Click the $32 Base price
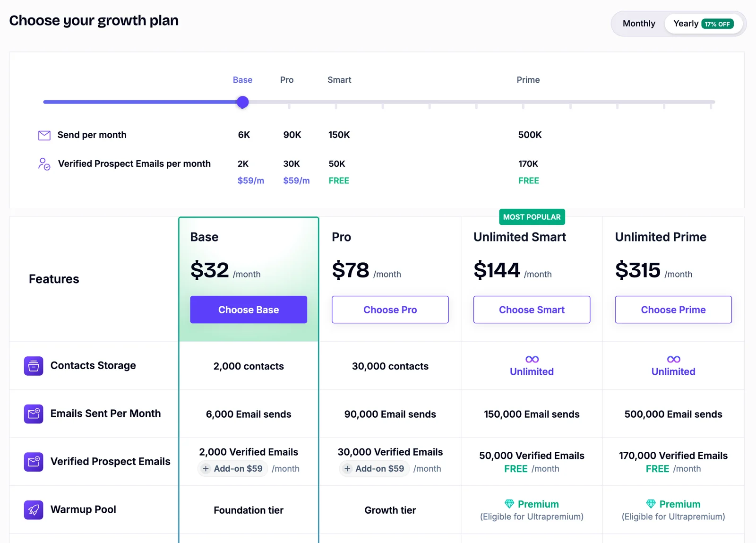The image size is (756, 543). coord(210,270)
